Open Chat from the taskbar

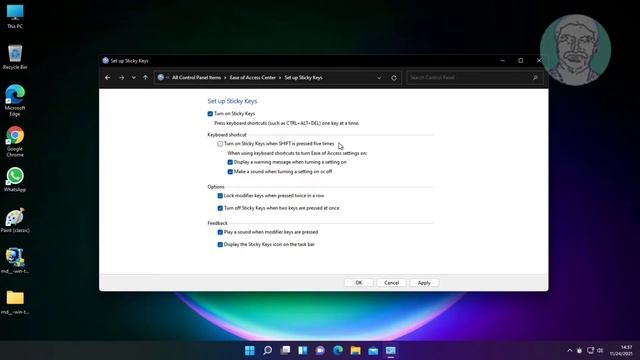(320, 350)
